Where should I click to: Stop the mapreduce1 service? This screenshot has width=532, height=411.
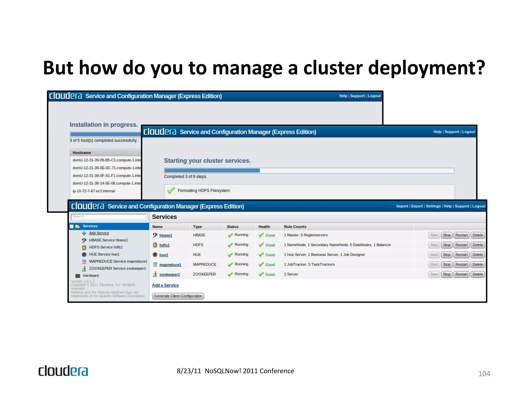click(447, 264)
